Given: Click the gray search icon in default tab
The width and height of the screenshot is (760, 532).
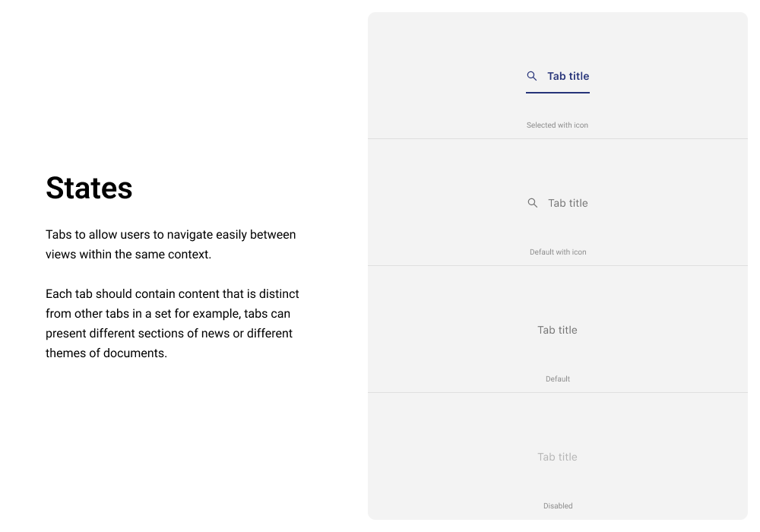Looking at the screenshot, I should 533,203.
